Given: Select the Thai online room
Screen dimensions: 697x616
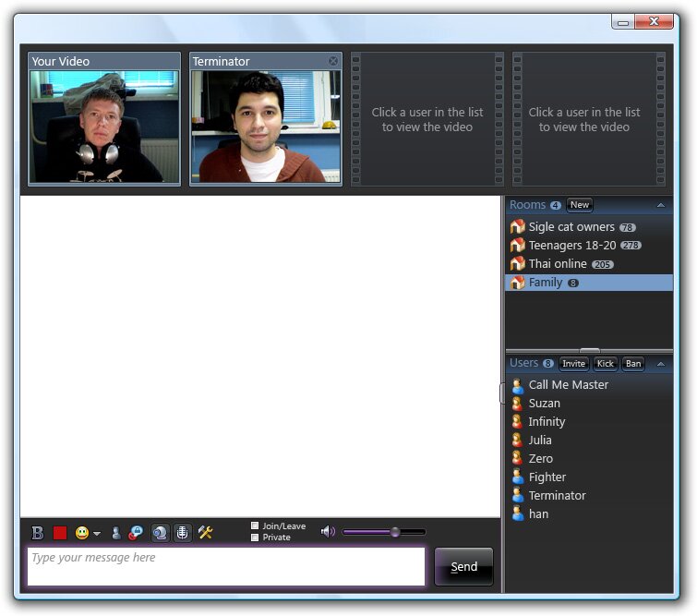Looking at the screenshot, I should 589,264.
